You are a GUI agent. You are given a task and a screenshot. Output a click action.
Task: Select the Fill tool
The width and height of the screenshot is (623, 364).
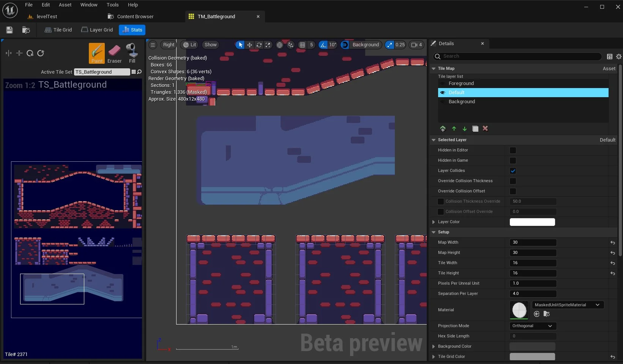pos(132,53)
